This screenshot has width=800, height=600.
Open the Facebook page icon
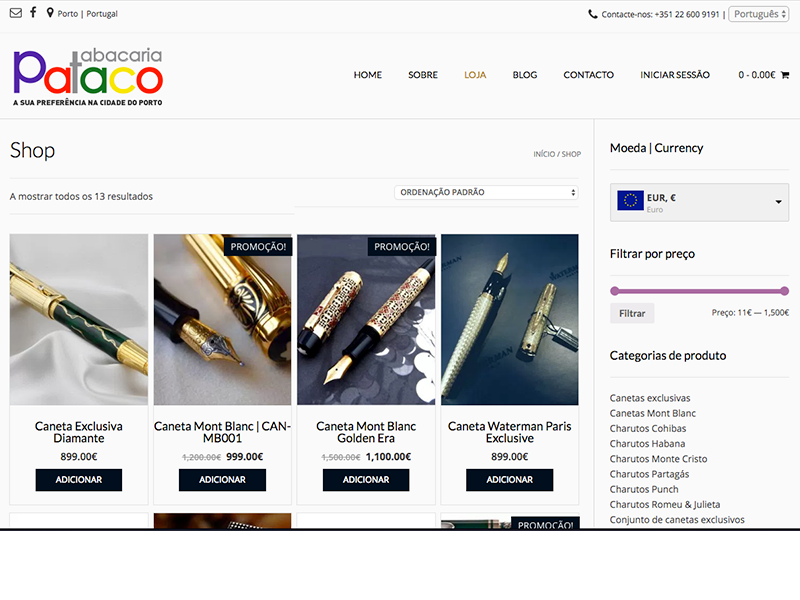[x=33, y=12]
